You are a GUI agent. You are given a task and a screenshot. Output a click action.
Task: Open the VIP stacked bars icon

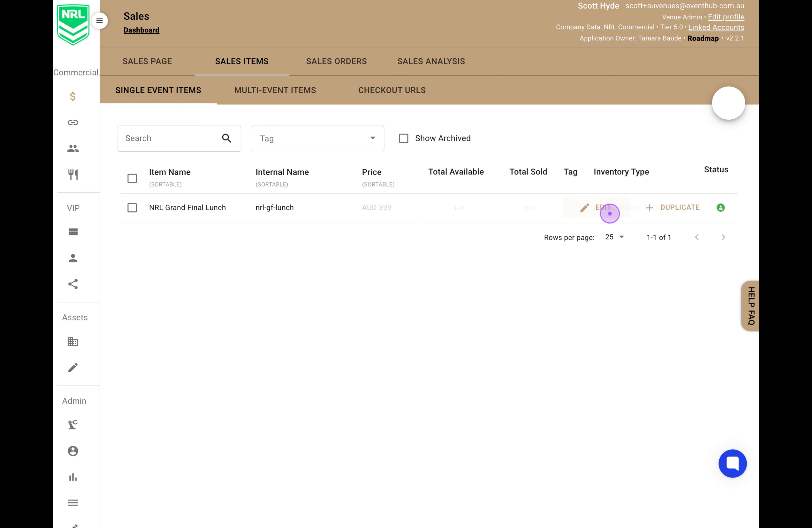(x=73, y=232)
